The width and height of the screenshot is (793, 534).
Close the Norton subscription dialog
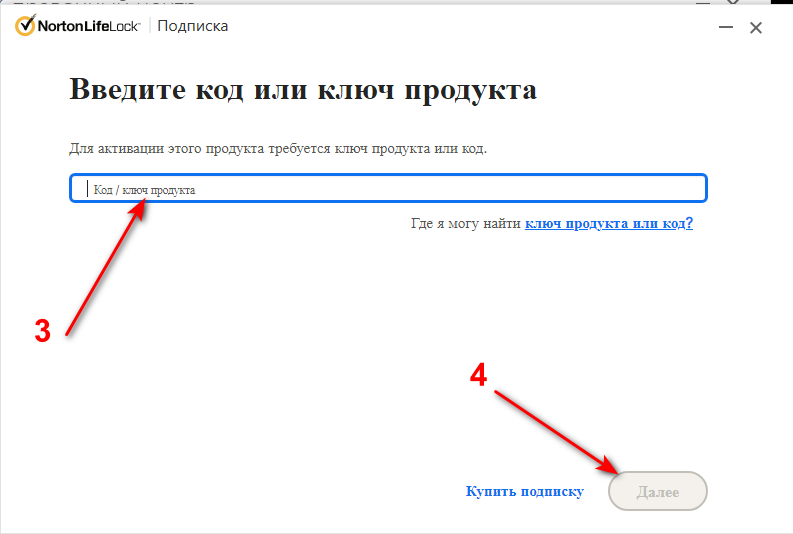[x=756, y=28]
